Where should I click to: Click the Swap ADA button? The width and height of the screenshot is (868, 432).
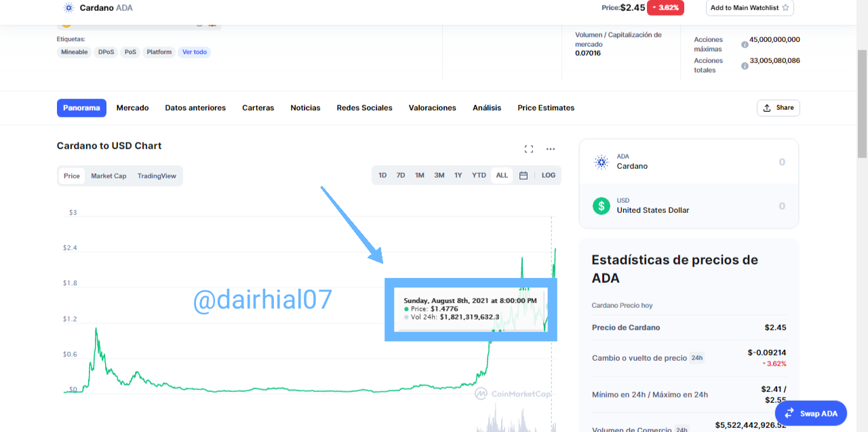pyautogui.click(x=811, y=413)
